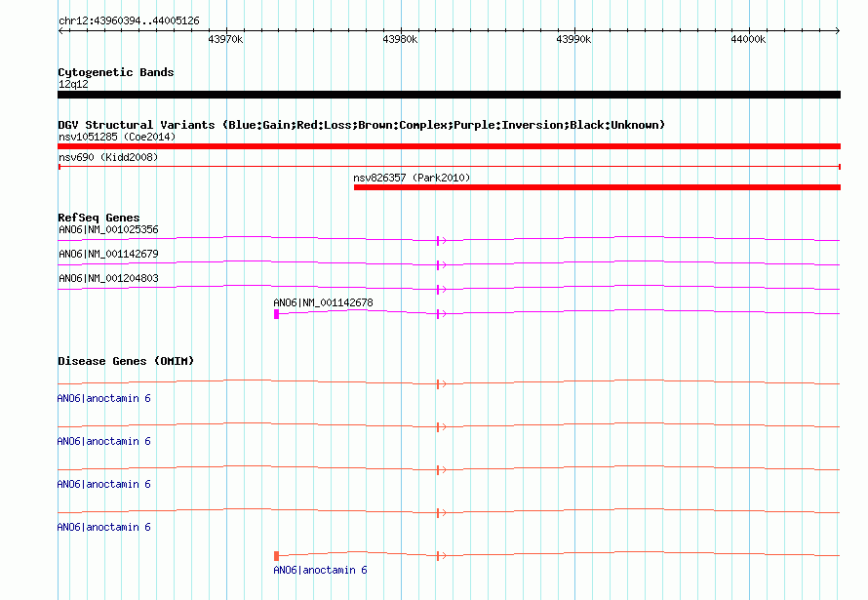Click the 43990k ruler tick label
Screen dimensions: 868x600
click(573, 39)
